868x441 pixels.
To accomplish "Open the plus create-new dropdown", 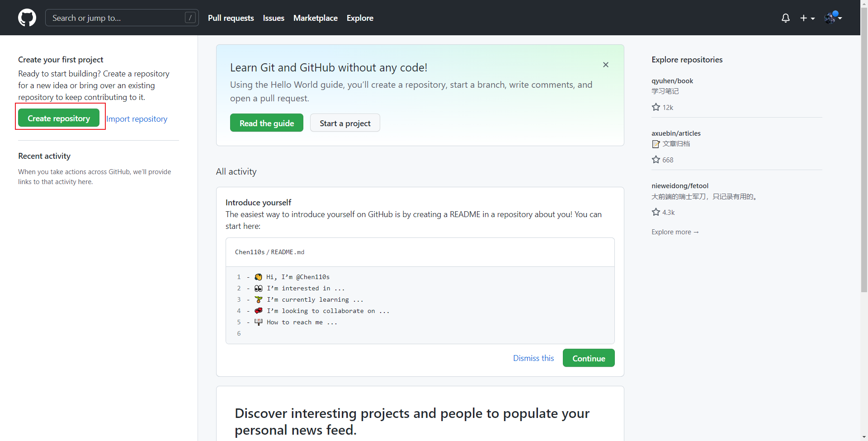I will 807,18.
